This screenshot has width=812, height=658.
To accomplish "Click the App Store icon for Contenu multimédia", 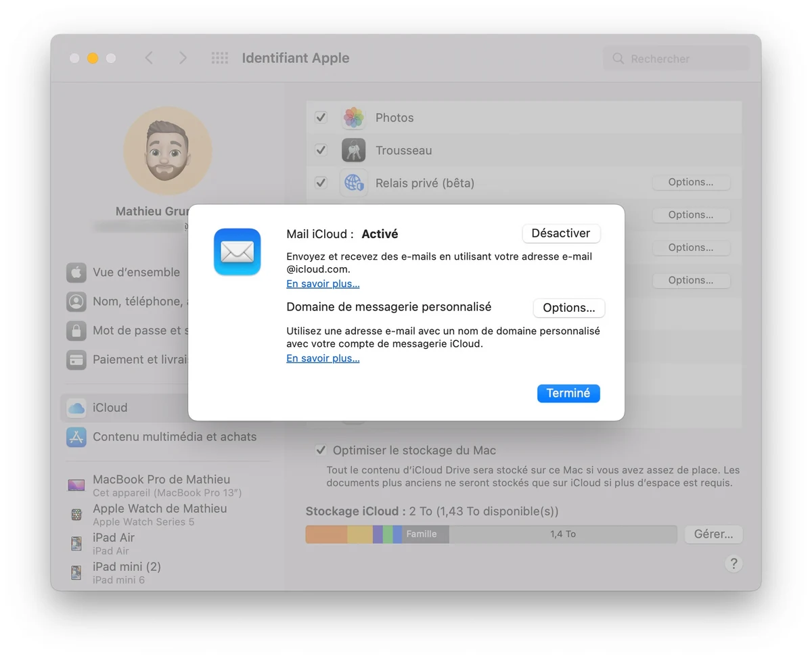I will coord(76,437).
